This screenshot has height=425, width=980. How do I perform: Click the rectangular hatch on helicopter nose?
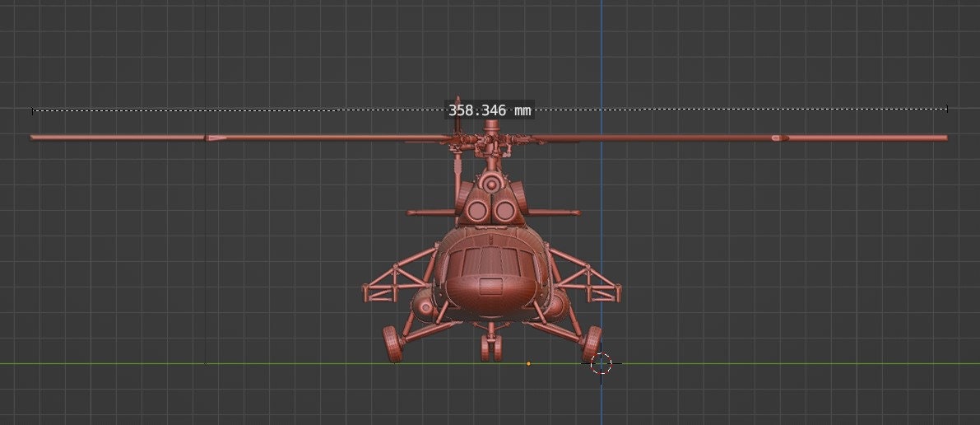coord(491,286)
